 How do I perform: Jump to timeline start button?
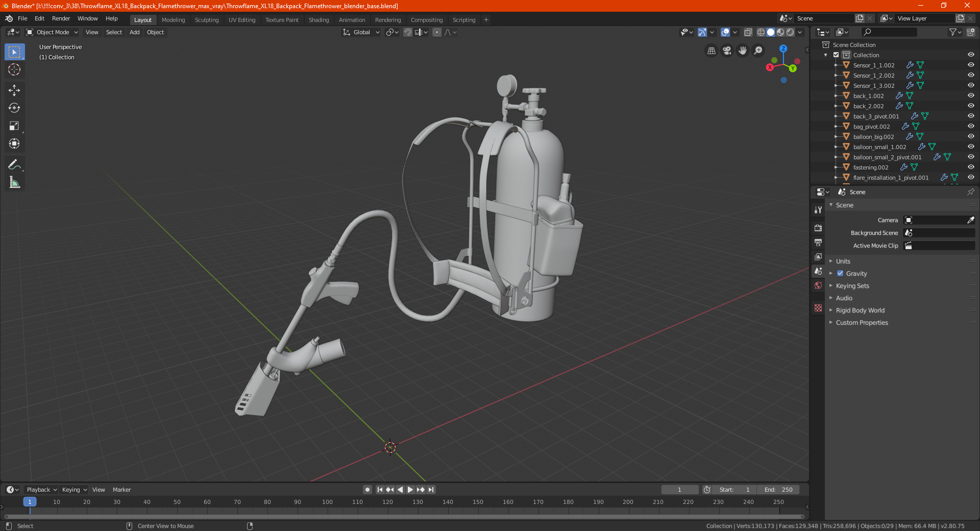coord(380,490)
